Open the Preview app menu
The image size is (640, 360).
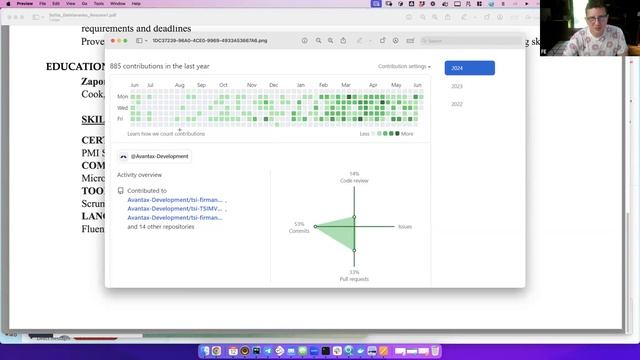coord(24,4)
